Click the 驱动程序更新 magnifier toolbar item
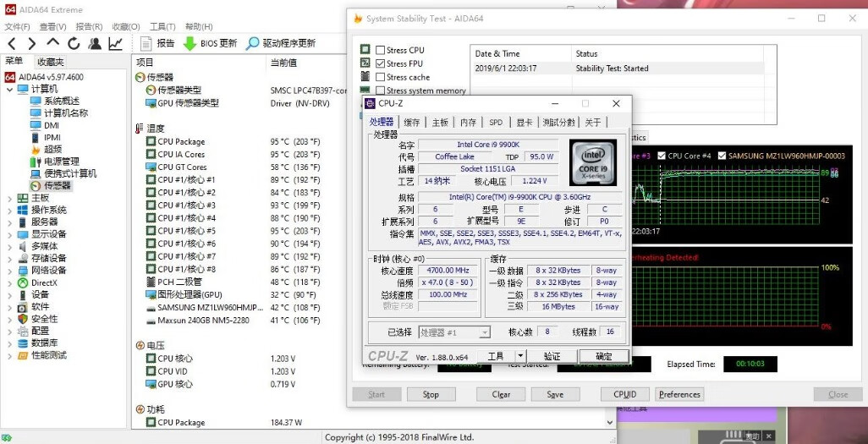868x444 pixels. (280, 43)
